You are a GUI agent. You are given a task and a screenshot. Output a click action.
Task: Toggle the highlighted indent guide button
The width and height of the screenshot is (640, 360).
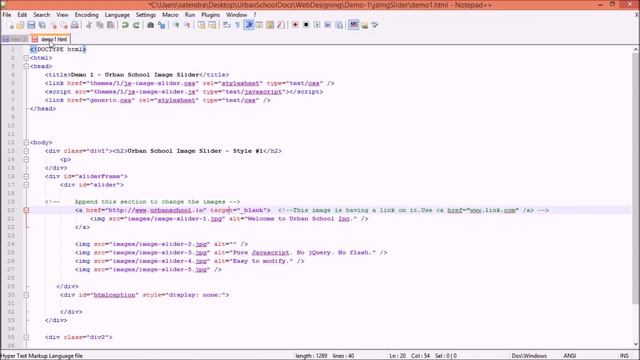point(249,25)
